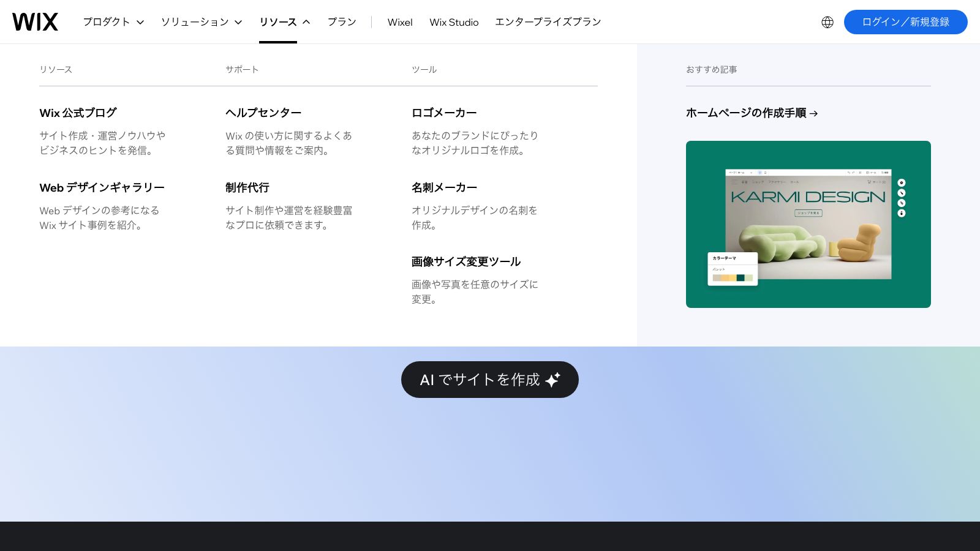Click the おすすめ記事 heading
Viewport: 980px width, 551px height.
(711, 69)
